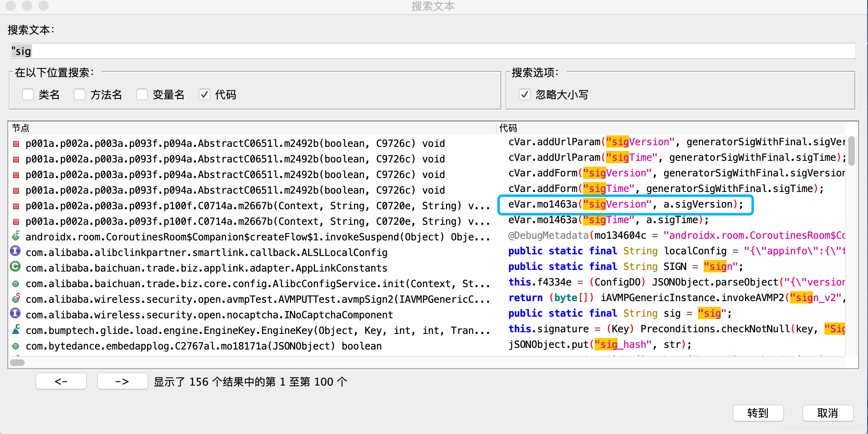Click the horizontal scrollbar thumb under results
This screenshot has height=434, width=868.
17,363
